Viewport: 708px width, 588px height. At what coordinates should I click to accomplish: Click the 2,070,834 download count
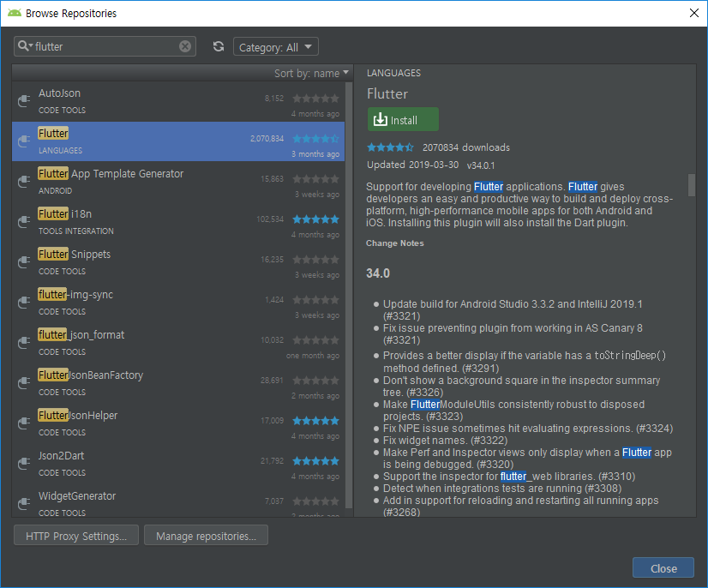coord(267,139)
